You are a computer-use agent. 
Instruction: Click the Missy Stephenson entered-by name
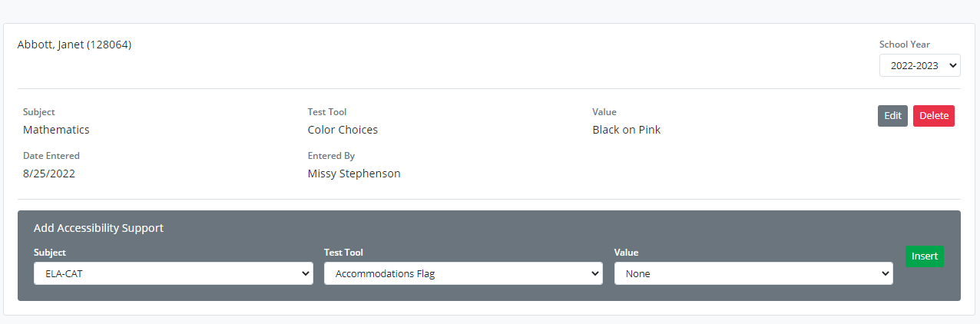354,174
